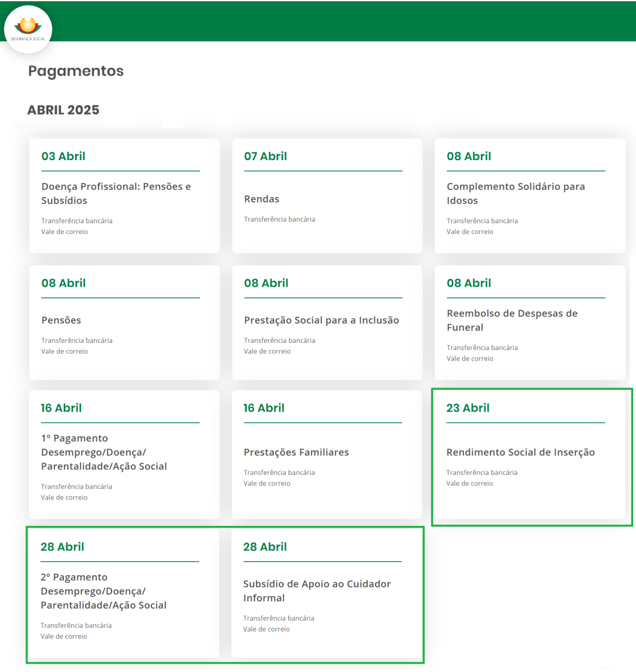
Task: Click the 07 Abril date
Action: [x=266, y=156]
